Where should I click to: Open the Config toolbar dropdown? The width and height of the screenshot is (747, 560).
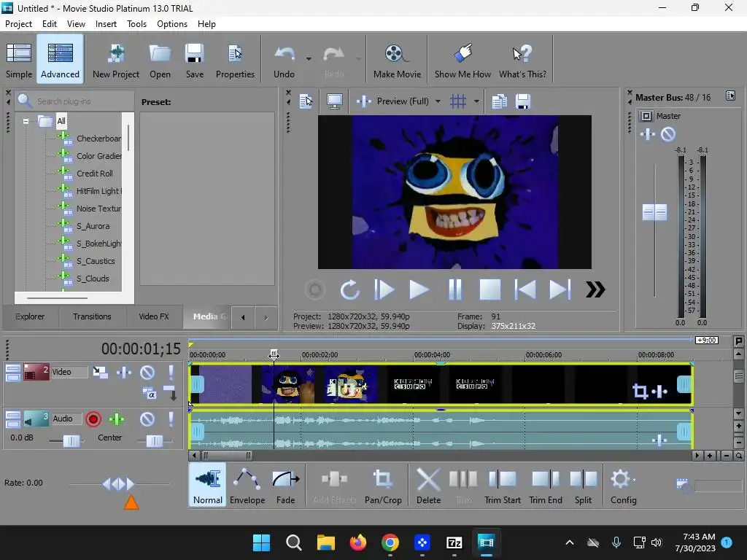623,486
